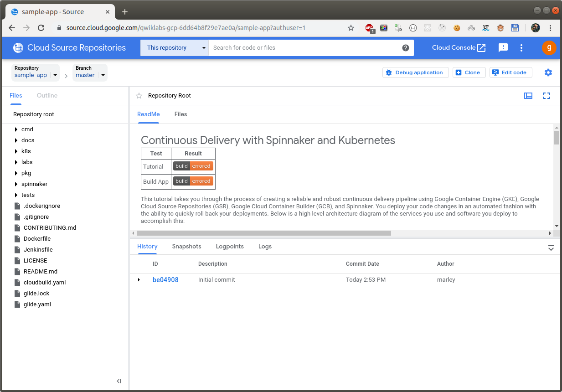This screenshot has width=562, height=392.
Task: Click in the search for code field
Action: (x=305, y=48)
